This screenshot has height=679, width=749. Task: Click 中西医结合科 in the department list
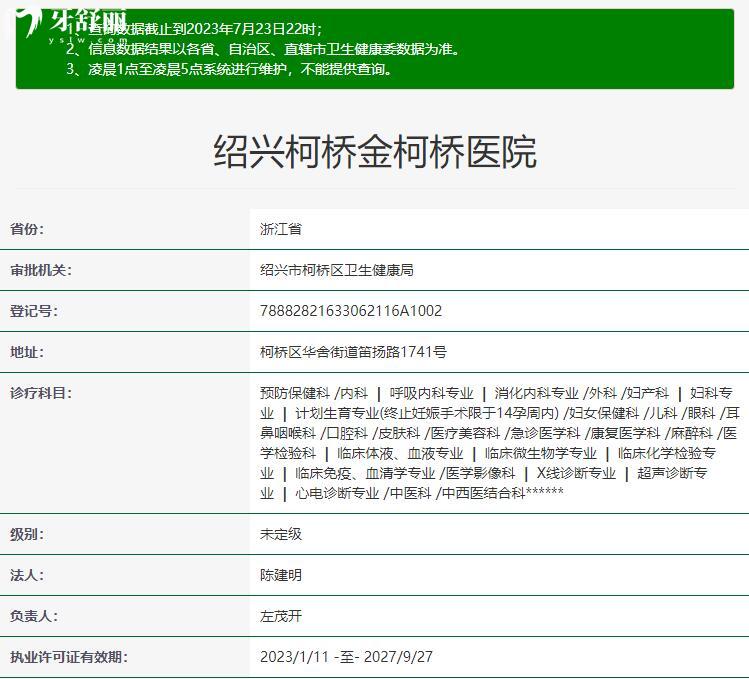point(483,493)
